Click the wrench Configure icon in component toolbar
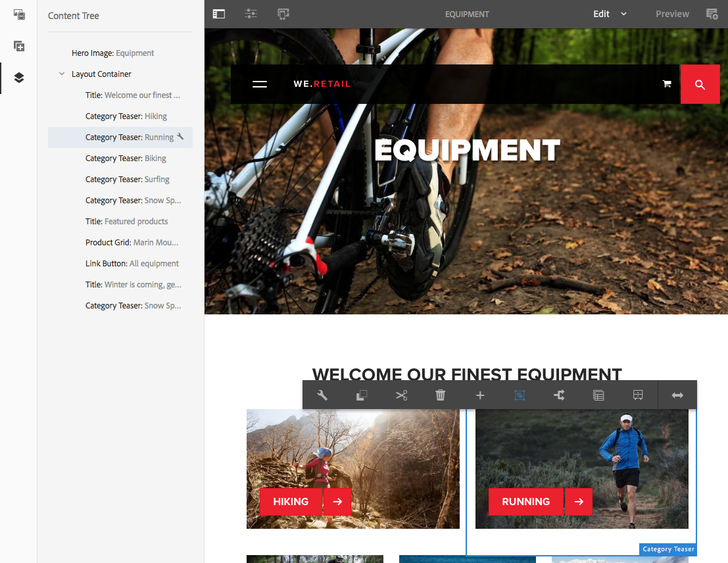 [x=322, y=395]
